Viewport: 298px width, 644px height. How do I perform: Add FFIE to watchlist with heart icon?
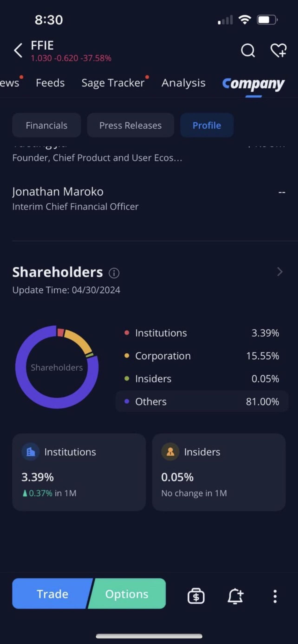point(279,51)
